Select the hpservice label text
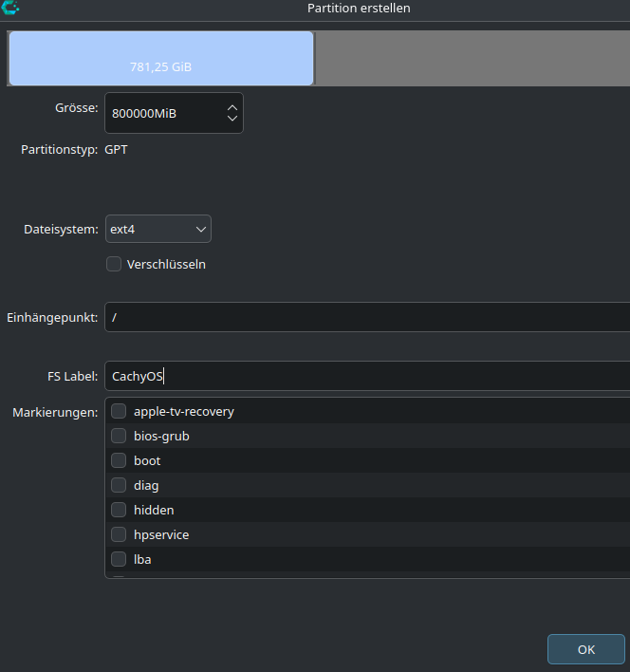The width and height of the screenshot is (630, 672). pyautogui.click(x=161, y=535)
